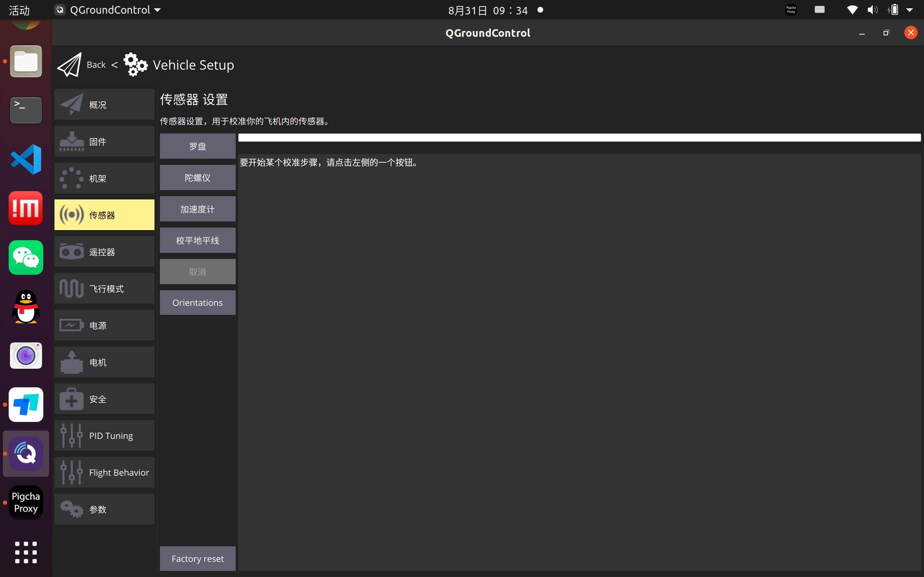Open the PID Tuning tab
Viewport: 924px width, 577px height.
coord(104,435)
